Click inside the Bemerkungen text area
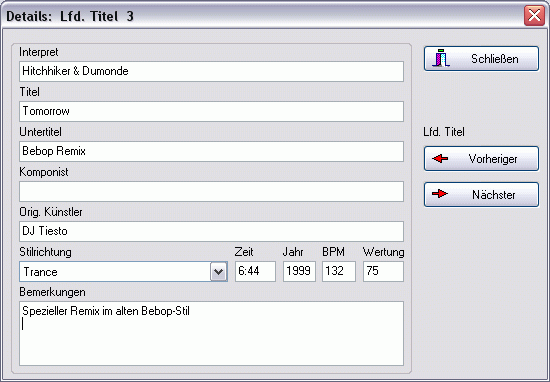Viewport: 550px width, 382px height. click(x=212, y=334)
